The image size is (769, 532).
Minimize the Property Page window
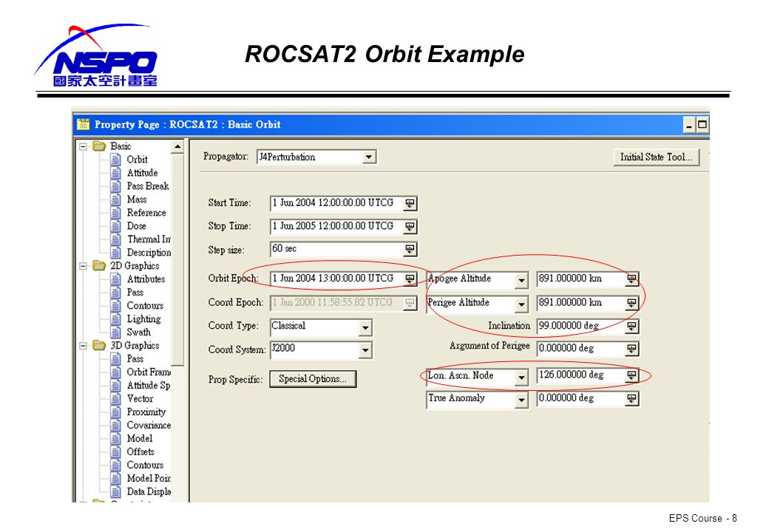[x=689, y=126]
